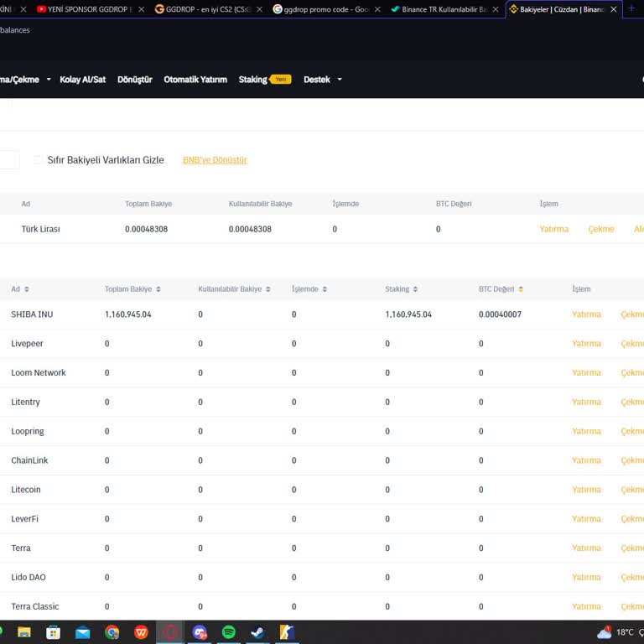Click Yatırma in Livepeer row
Viewport: 644px width, 644px height.
[x=586, y=344]
